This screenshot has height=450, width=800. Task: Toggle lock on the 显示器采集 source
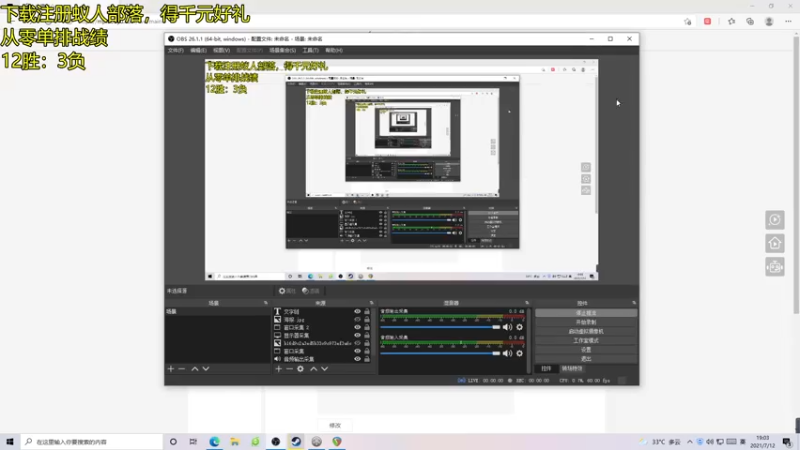point(367,335)
